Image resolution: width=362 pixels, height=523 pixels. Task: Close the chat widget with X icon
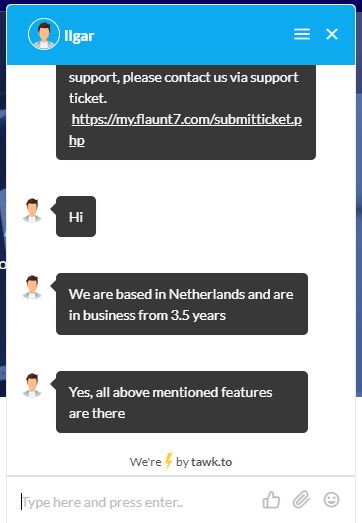click(x=332, y=34)
